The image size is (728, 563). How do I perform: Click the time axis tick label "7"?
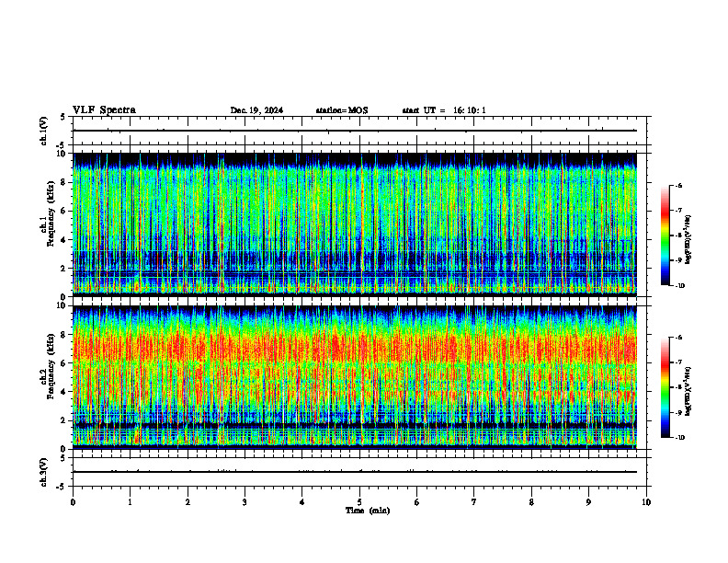474,502
